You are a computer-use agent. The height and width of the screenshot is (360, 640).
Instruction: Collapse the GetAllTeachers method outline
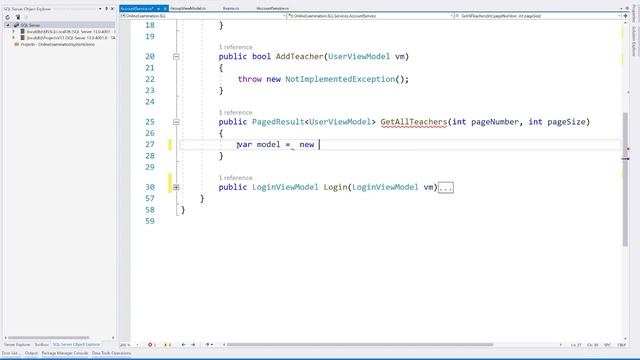tap(176, 122)
